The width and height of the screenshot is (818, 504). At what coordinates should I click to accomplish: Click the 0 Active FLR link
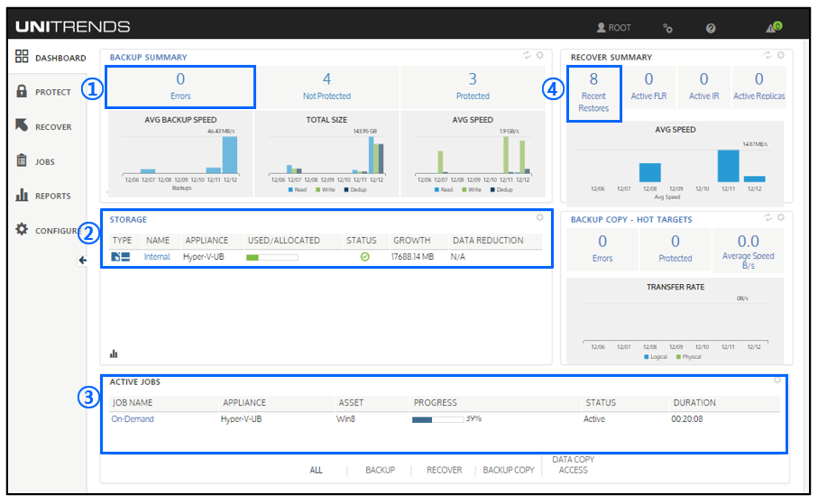(x=648, y=87)
